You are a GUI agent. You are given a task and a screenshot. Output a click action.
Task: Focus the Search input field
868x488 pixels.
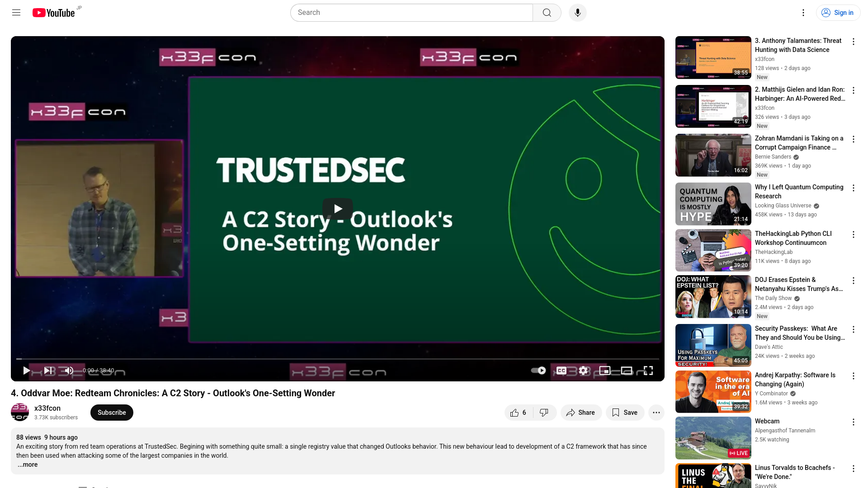(411, 13)
